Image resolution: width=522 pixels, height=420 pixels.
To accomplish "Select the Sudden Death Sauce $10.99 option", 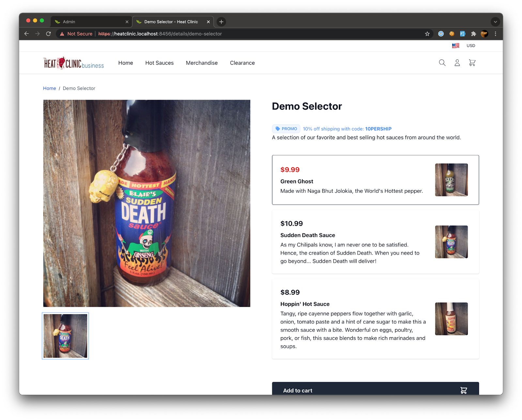I will pos(375,242).
